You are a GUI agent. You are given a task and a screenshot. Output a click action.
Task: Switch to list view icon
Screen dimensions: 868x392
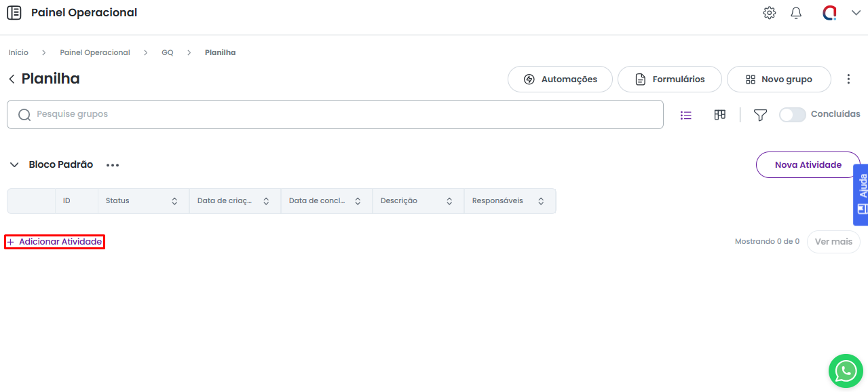point(686,115)
